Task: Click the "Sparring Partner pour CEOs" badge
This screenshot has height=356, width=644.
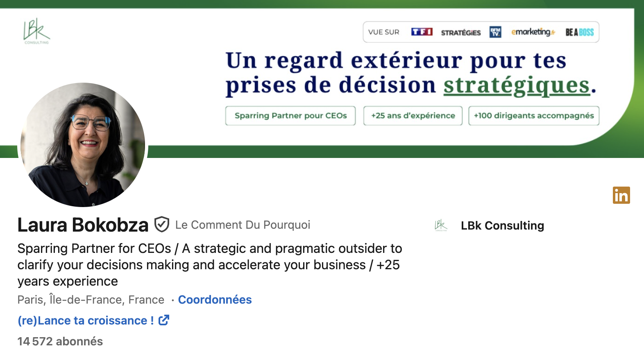Action: click(290, 116)
